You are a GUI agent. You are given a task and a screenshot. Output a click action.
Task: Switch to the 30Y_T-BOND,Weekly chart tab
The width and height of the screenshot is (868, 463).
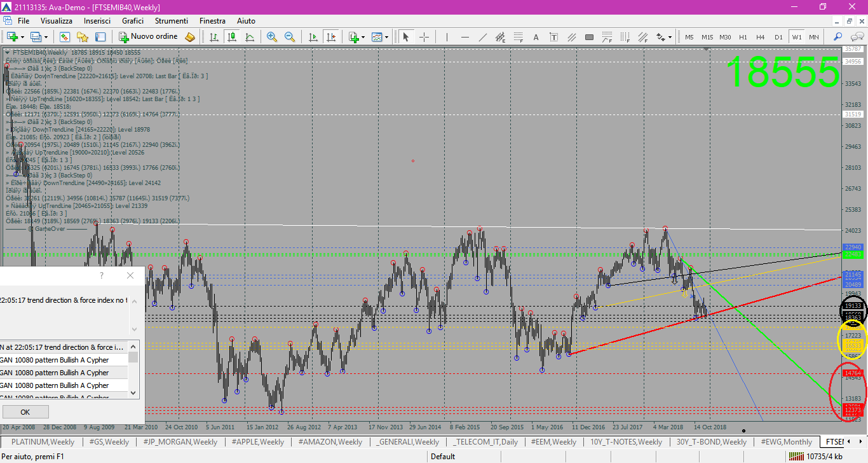[x=712, y=441]
